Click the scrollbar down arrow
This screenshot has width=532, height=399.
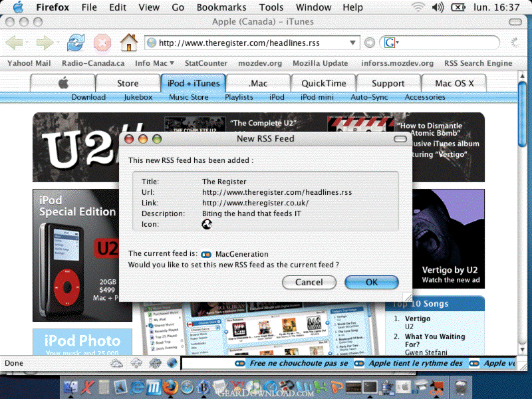click(x=522, y=349)
